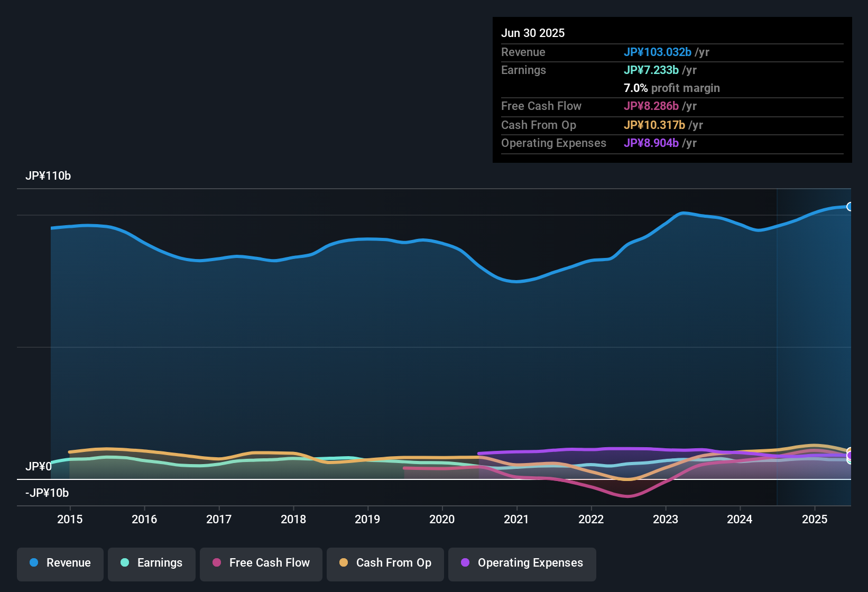
Task: Click the 7.0% profit margin text
Action: pos(672,88)
